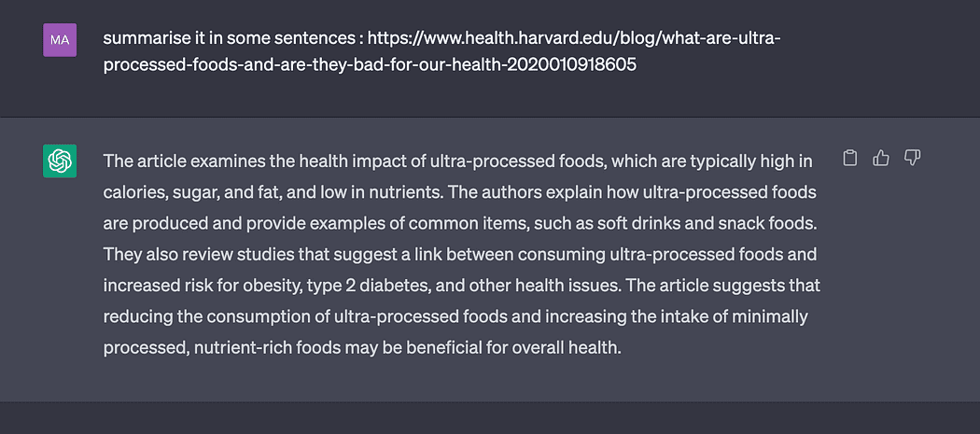Click the purple MA user avatar
The image size is (980, 434).
[x=60, y=40]
